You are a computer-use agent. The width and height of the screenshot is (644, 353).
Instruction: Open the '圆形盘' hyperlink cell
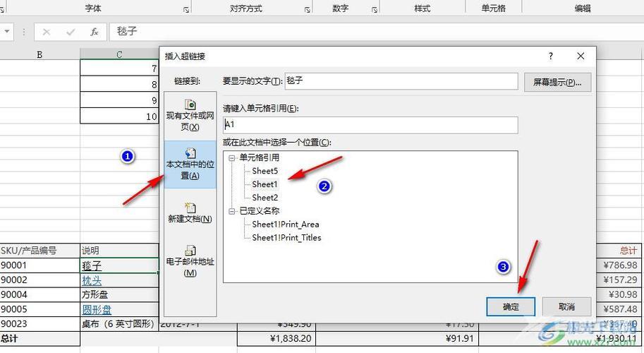[97, 309]
